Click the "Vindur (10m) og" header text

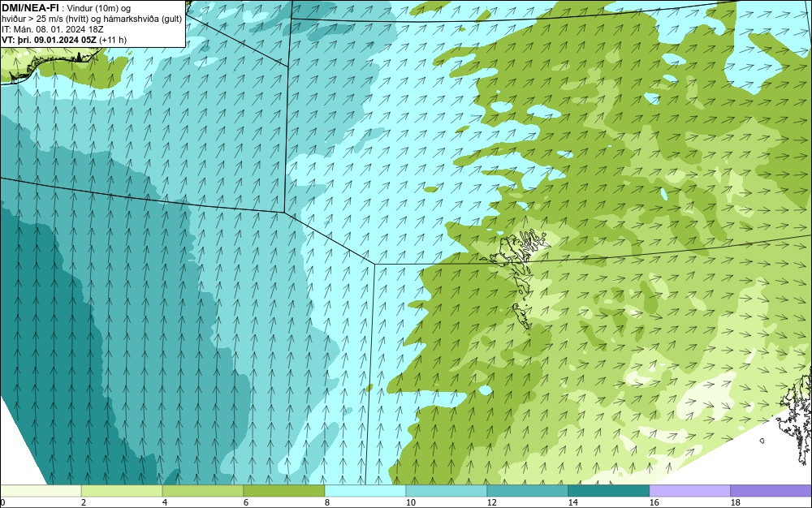click(99, 8)
